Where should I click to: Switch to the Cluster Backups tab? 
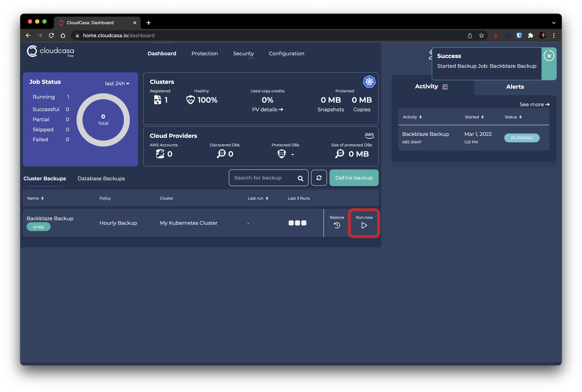coord(44,178)
